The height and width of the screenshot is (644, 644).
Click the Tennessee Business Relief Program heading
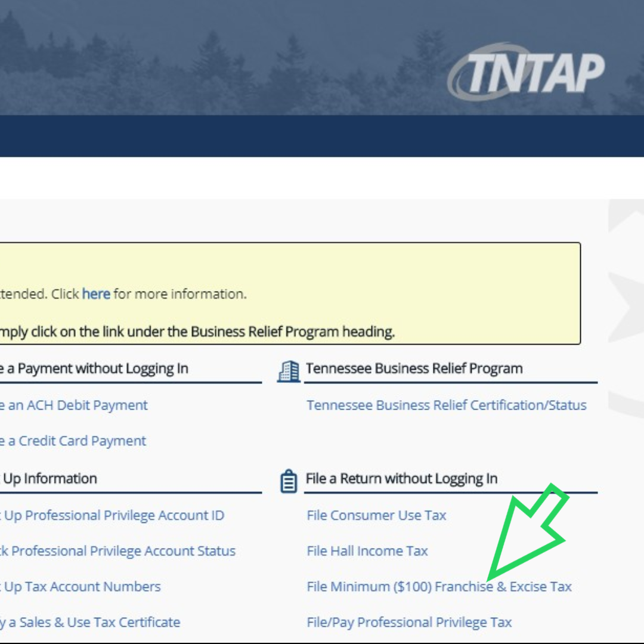click(x=414, y=369)
